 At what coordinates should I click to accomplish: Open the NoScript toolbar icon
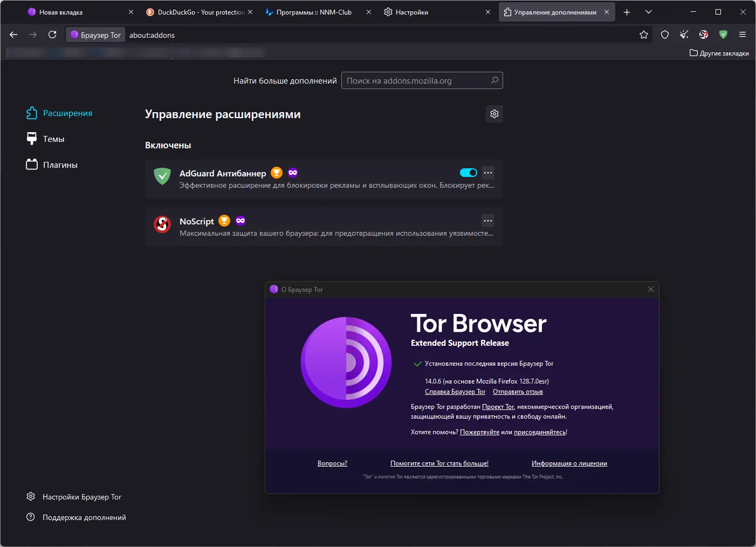[704, 35]
